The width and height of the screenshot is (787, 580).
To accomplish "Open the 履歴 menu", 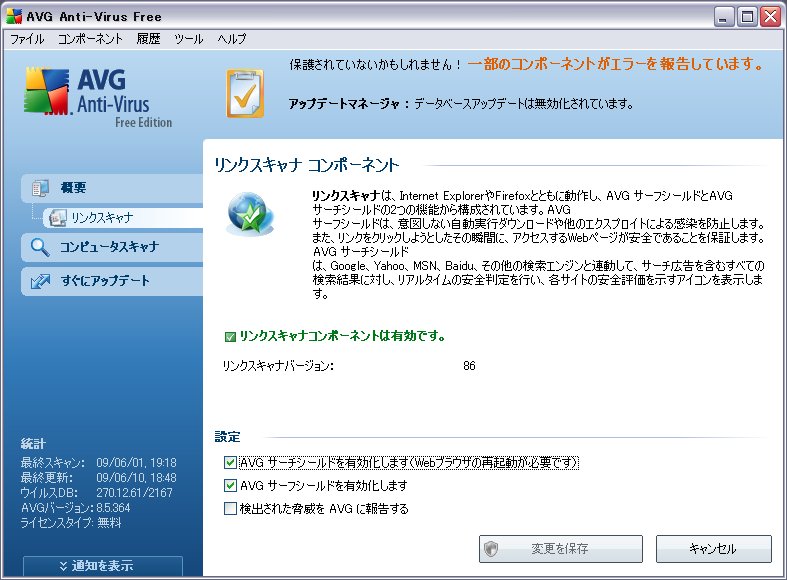I will pyautogui.click(x=148, y=39).
